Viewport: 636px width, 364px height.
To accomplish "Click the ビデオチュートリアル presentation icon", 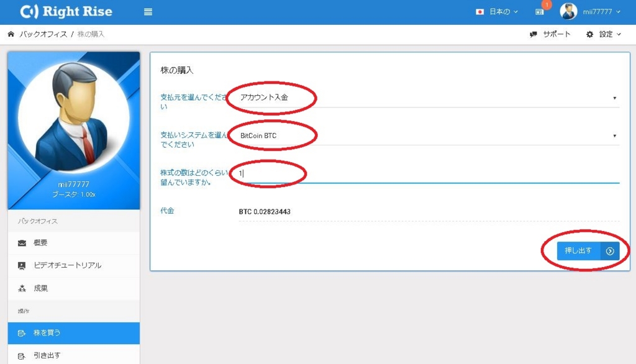I will 22,266.
